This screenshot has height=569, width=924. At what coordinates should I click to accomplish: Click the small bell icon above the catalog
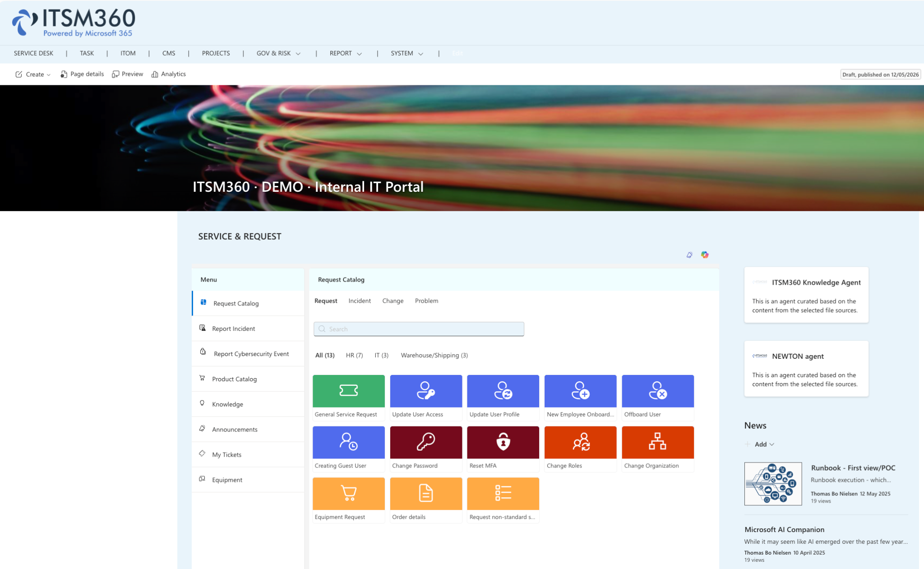[x=689, y=255]
